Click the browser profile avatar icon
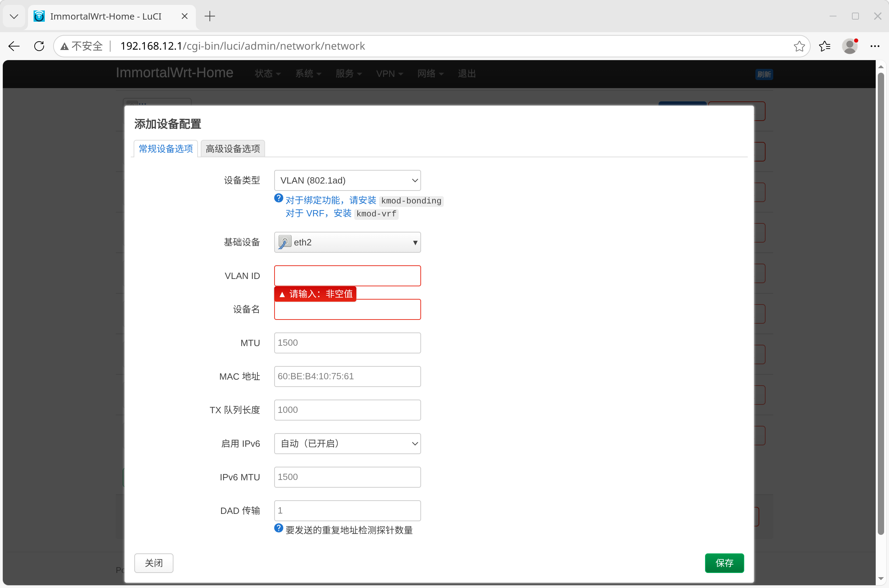Screen dimensions: 889x588 [x=849, y=46]
